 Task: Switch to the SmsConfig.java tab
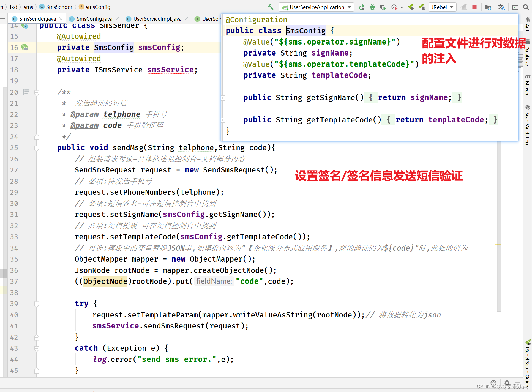(94, 19)
